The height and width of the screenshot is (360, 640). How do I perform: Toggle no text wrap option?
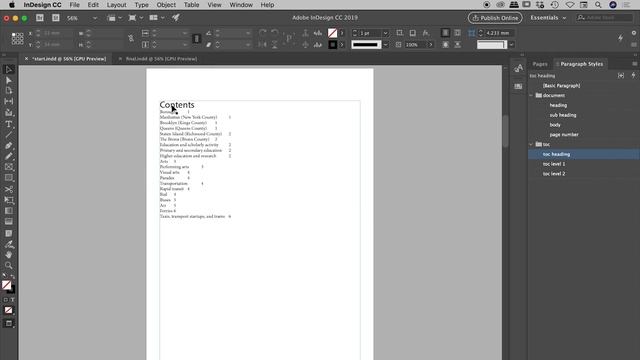point(445,33)
